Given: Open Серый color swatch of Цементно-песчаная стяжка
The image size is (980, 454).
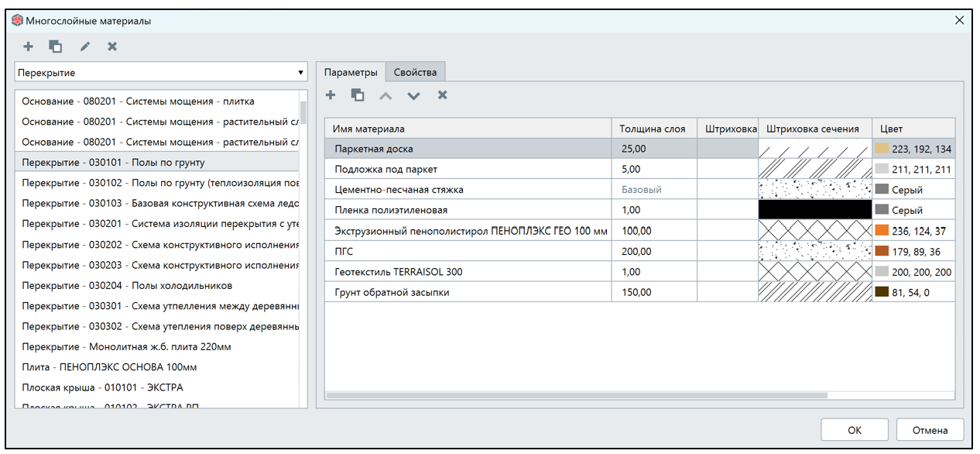Looking at the screenshot, I should [882, 190].
